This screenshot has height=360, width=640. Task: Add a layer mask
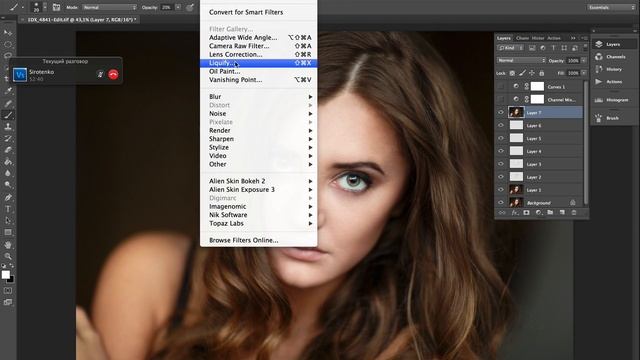527,213
